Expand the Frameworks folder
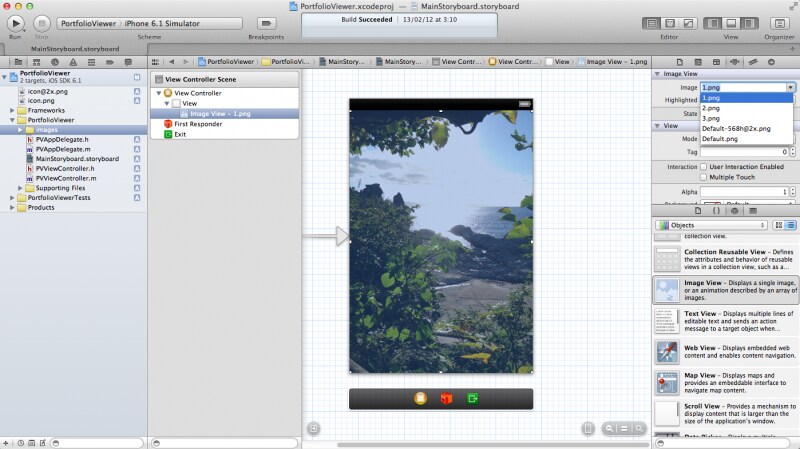The height and width of the screenshot is (449, 800). click(x=12, y=110)
